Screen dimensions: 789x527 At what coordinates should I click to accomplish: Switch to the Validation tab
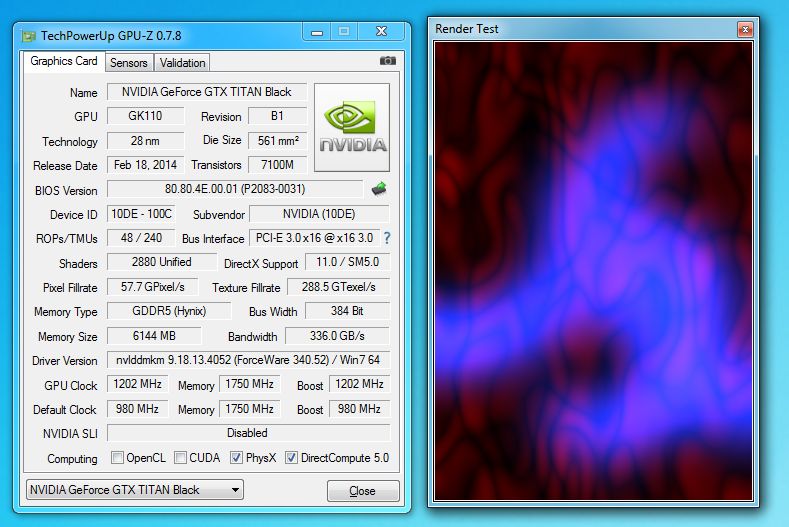182,63
